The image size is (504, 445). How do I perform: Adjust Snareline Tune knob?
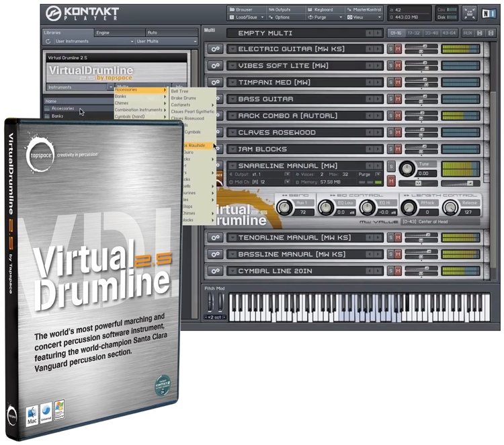[x=407, y=169]
